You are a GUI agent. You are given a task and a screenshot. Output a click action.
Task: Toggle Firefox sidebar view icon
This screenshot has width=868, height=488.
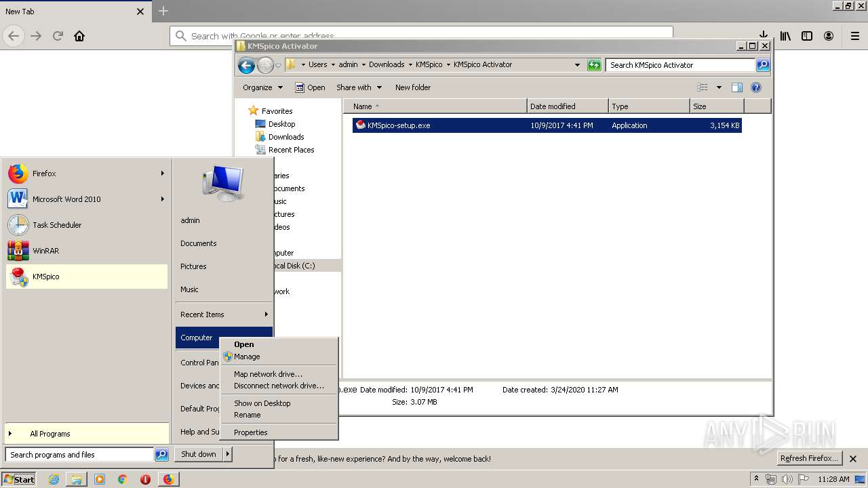tap(807, 36)
